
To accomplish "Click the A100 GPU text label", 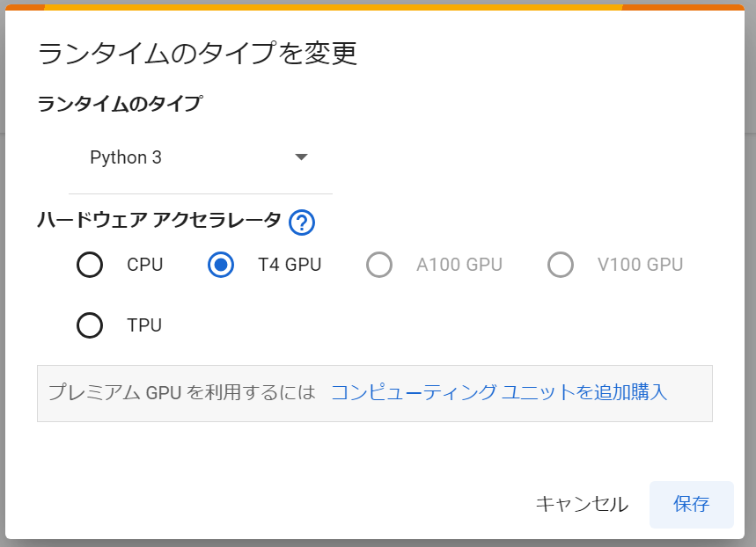I will [459, 265].
